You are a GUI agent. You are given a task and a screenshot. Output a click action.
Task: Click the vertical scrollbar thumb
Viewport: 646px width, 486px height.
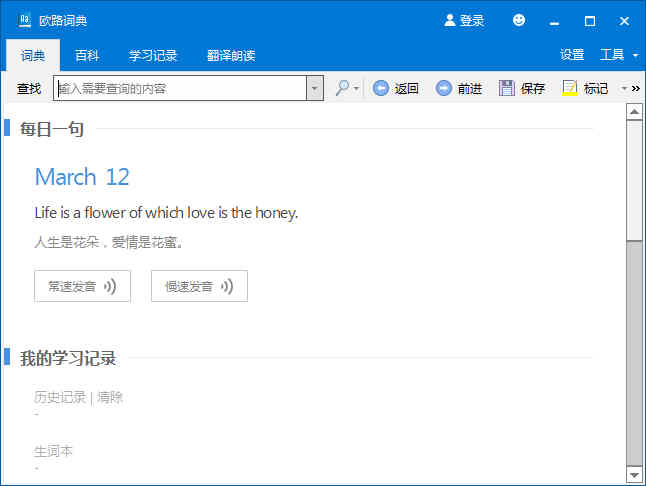pyautogui.click(x=634, y=180)
